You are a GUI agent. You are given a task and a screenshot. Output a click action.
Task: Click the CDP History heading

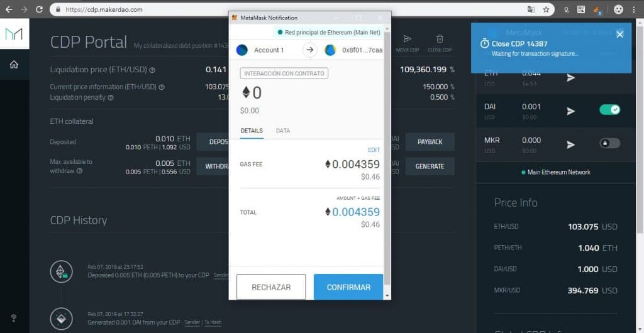(x=79, y=221)
